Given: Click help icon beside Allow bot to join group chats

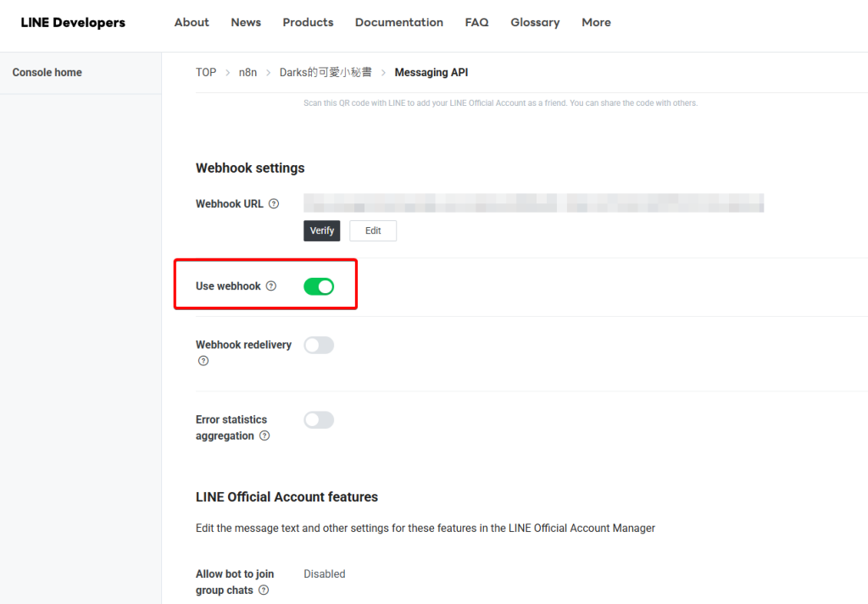Looking at the screenshot, I should pos(264,590).
